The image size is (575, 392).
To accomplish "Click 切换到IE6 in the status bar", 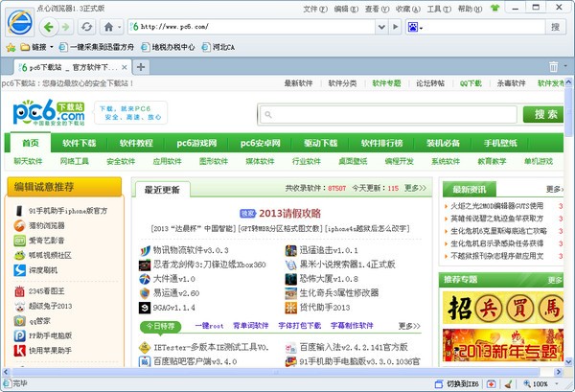I will [456, 384].
